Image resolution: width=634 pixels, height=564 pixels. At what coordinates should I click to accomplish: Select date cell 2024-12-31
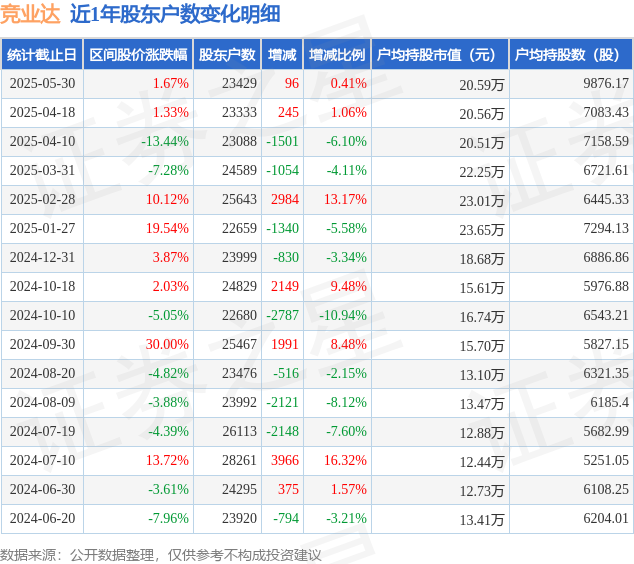coord(42,258)
